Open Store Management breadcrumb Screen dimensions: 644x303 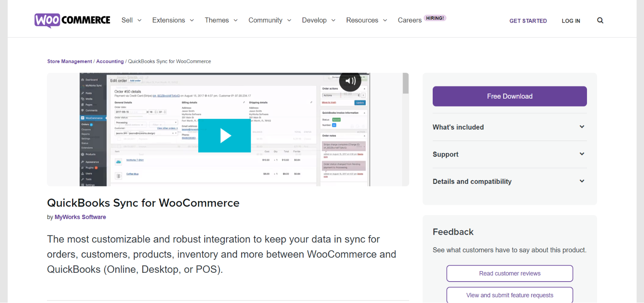[x=70, y=61]
